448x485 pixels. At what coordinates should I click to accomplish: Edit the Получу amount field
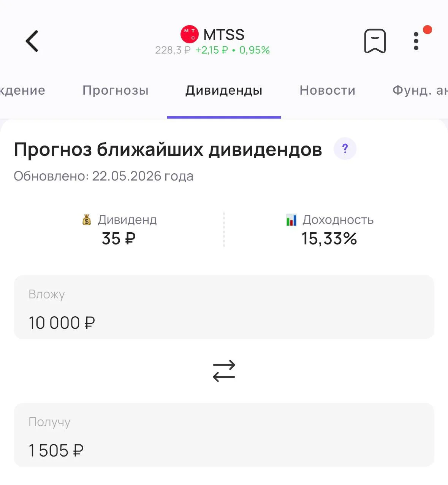pyautogui.click(x=224, y=435)
